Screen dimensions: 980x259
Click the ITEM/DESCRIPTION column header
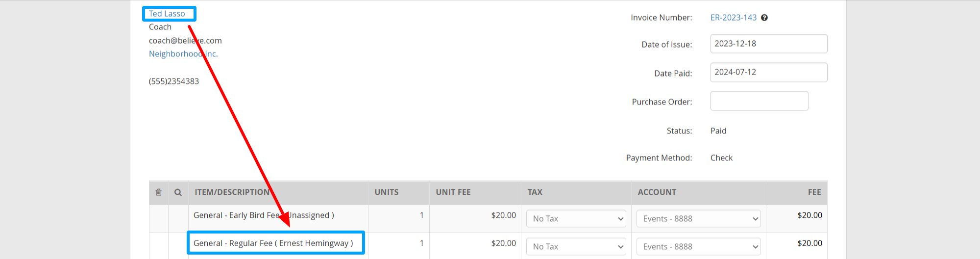click(x=232, y=192)
